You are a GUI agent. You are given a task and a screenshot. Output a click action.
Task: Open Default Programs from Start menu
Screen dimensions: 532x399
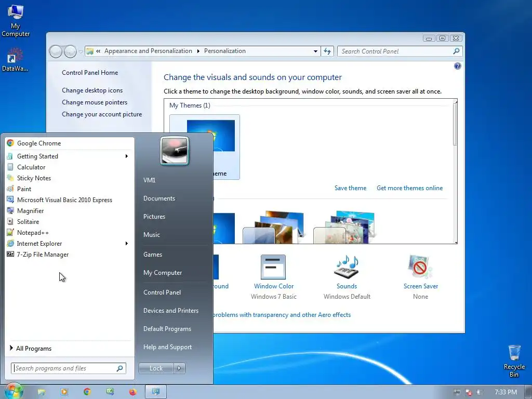(167, 329)
